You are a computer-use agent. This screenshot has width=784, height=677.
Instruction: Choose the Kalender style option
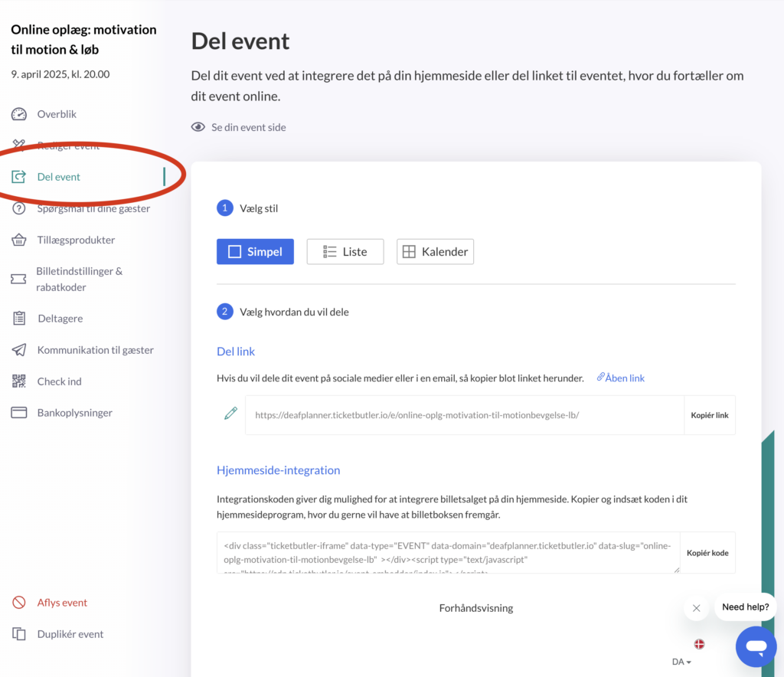point(435,252)
